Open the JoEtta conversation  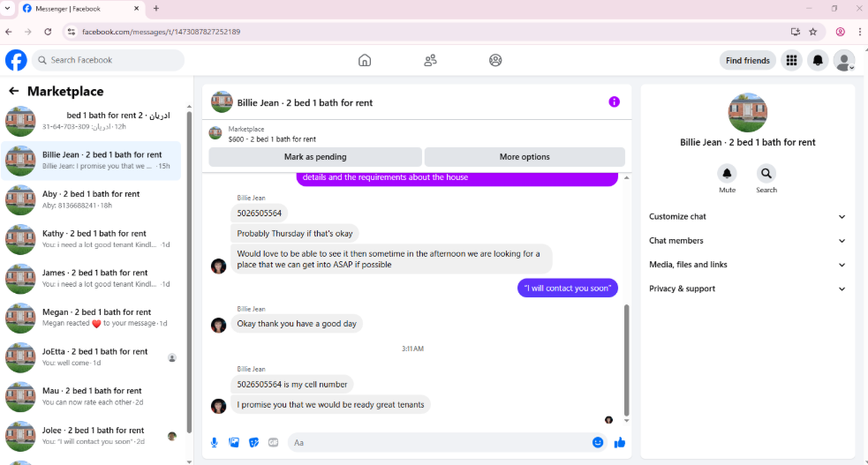[91, 357]
